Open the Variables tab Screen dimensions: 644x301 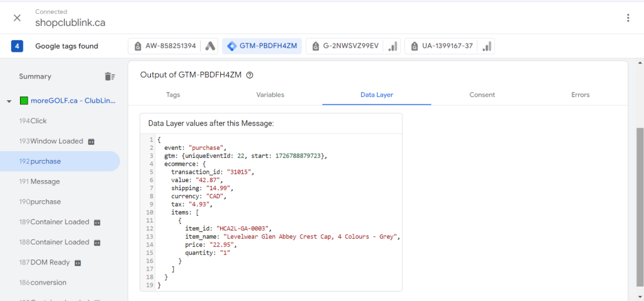[x=270, y=95]
